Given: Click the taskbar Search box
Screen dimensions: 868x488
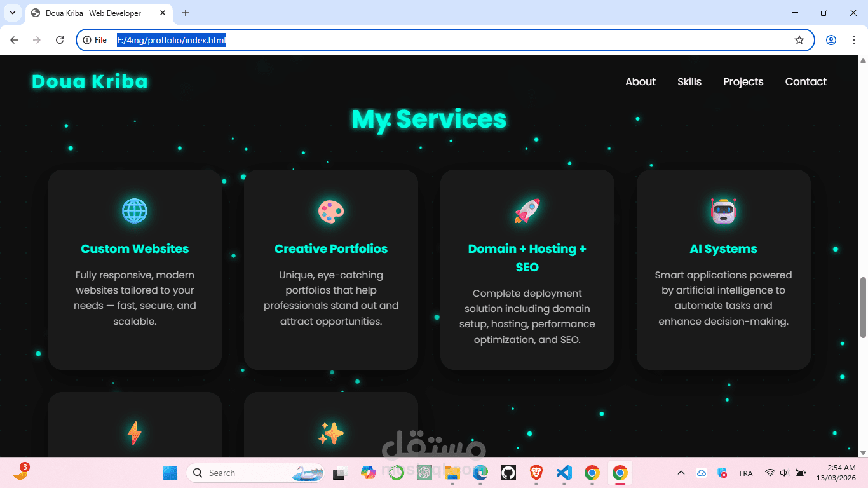Looking at the screenshot, I should pyautogui.click(x=255, y=473).
